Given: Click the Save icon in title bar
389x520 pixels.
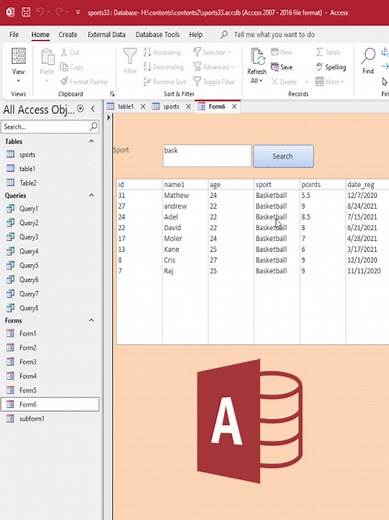Looking at the screenshot, I should tap(26, 13).
